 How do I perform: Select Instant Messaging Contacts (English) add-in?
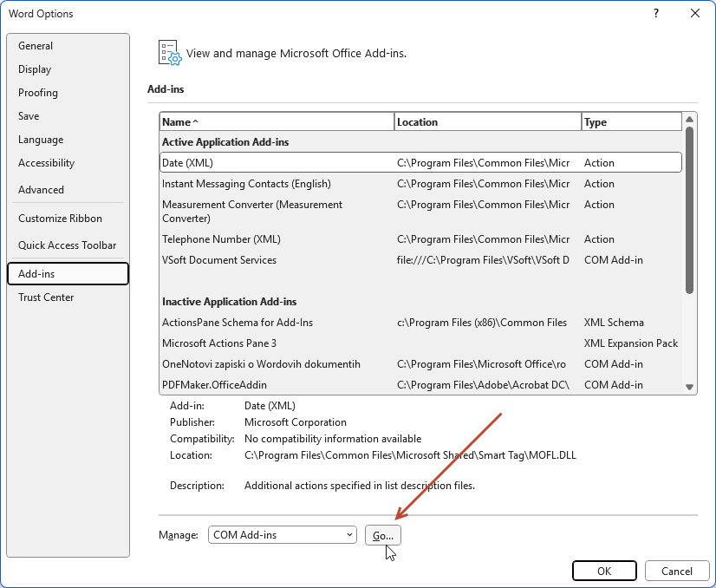(420, 184)
